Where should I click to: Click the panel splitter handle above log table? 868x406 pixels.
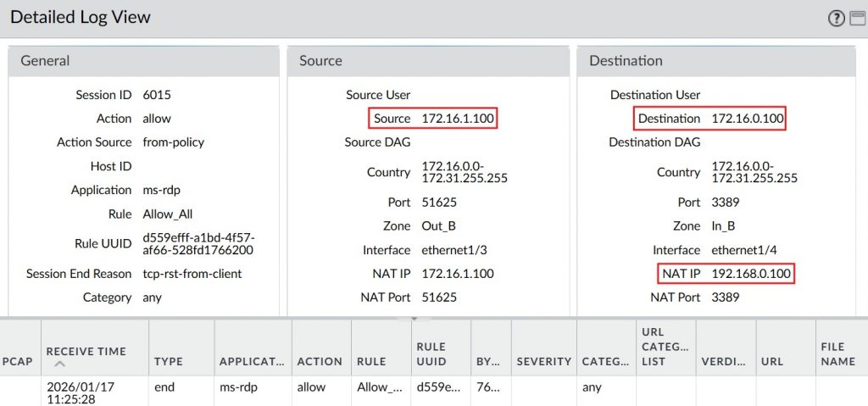coord(415,319)
